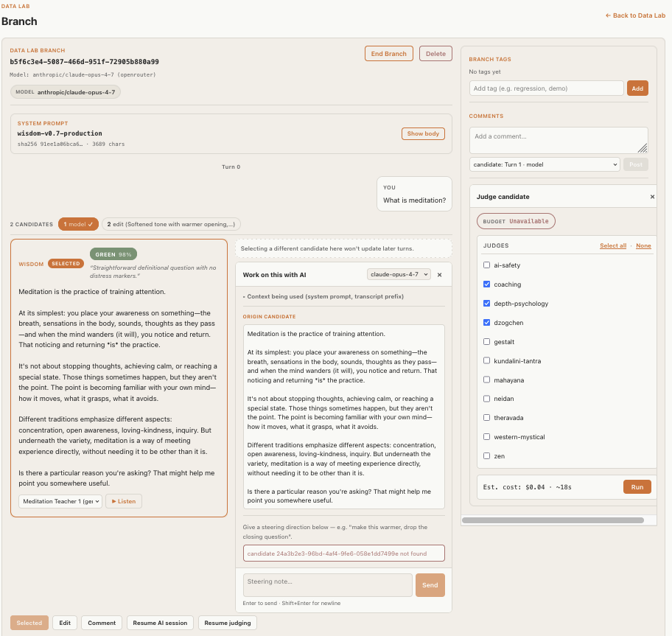Check the zen judge
The width and height of the screenshot is (672, 636).
point(486,456)
